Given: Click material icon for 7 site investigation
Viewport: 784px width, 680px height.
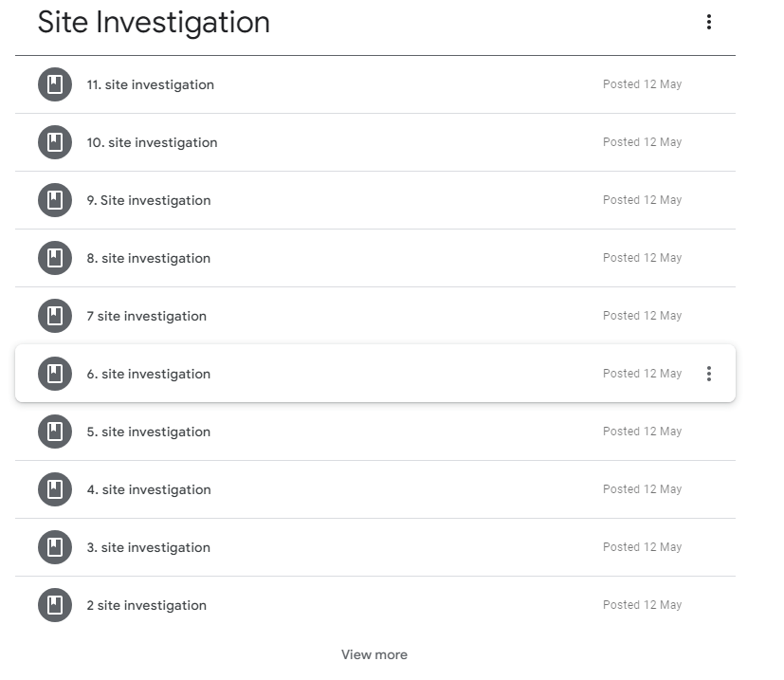Looking at the screenshot, I should 55,316.
